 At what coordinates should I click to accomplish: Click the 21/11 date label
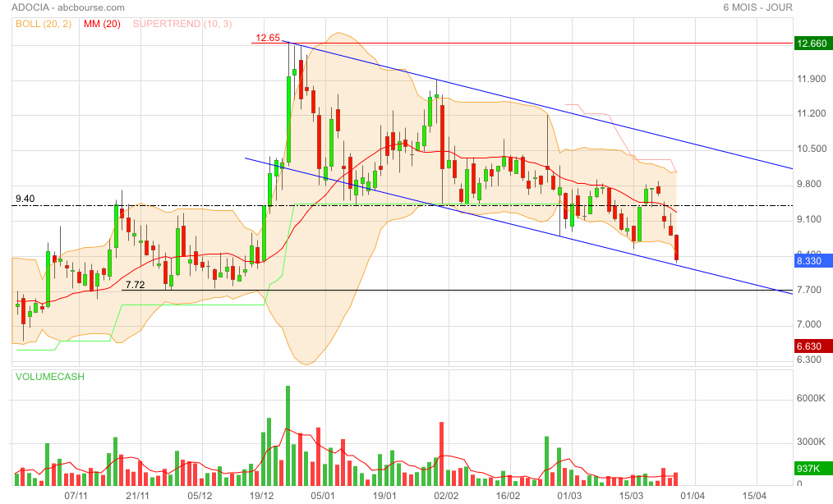(x=137, y=496)
